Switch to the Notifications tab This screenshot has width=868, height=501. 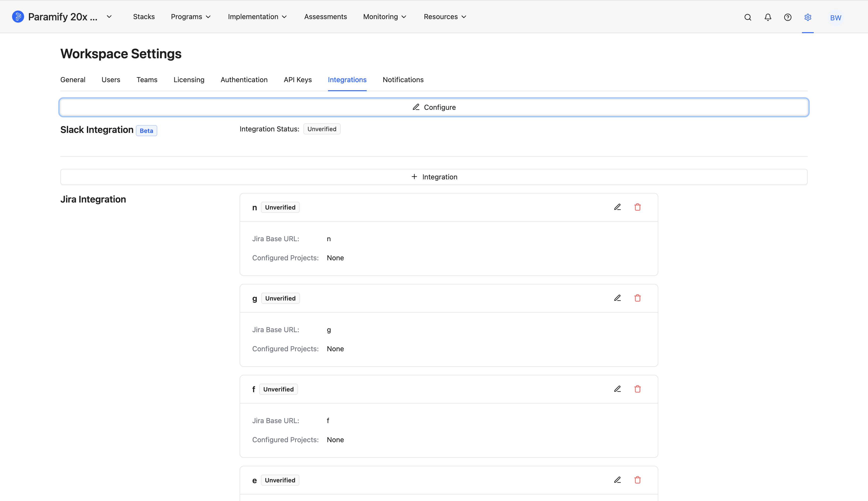click(x=403, y=80)
